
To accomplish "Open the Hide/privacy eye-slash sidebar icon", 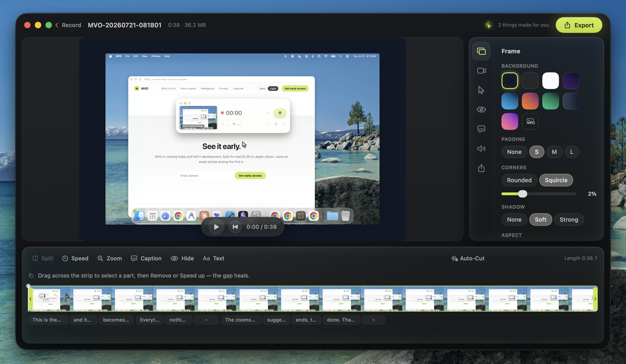I will (x=481, y=109).
